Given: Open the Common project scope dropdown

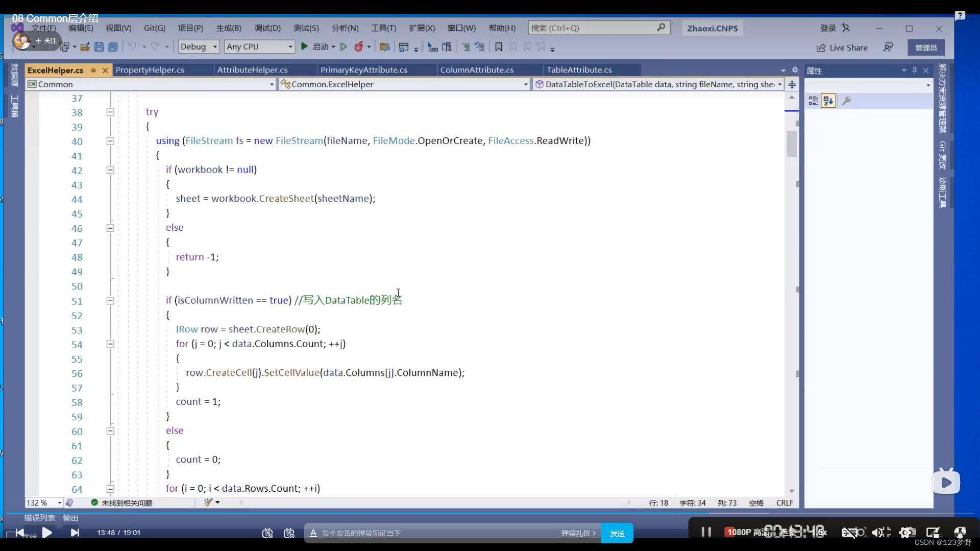Looking at the screenshot, I should click(151, 84).
